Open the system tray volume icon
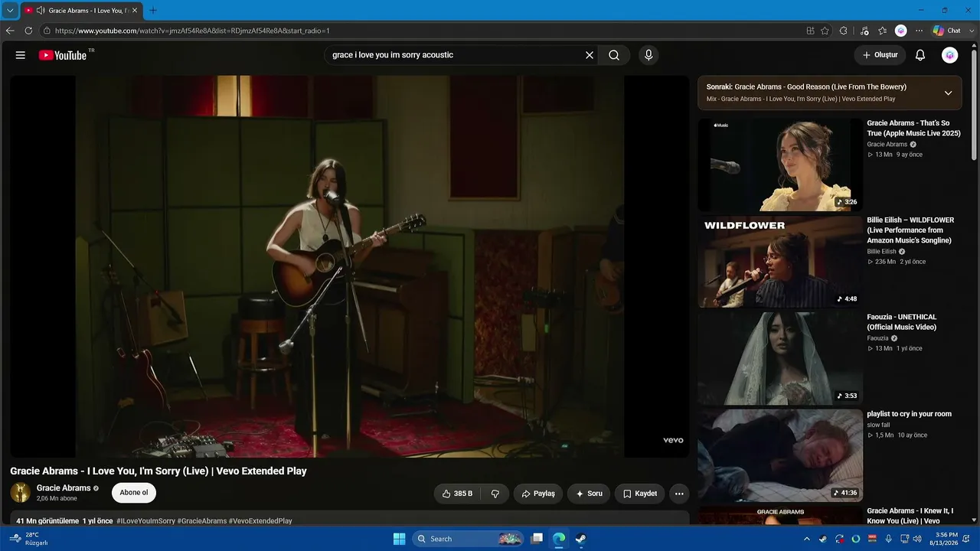This screenshot has width=980, height=551. point(917,539)
